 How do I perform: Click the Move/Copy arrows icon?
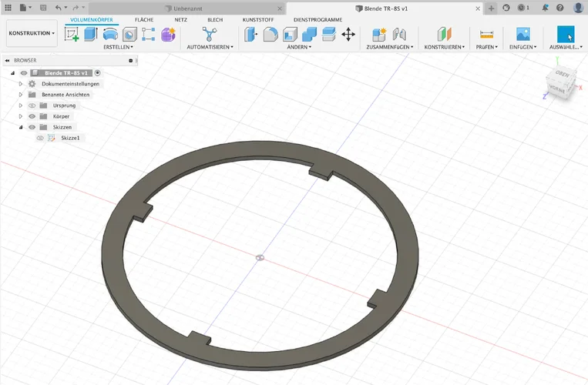coord(348,34)
